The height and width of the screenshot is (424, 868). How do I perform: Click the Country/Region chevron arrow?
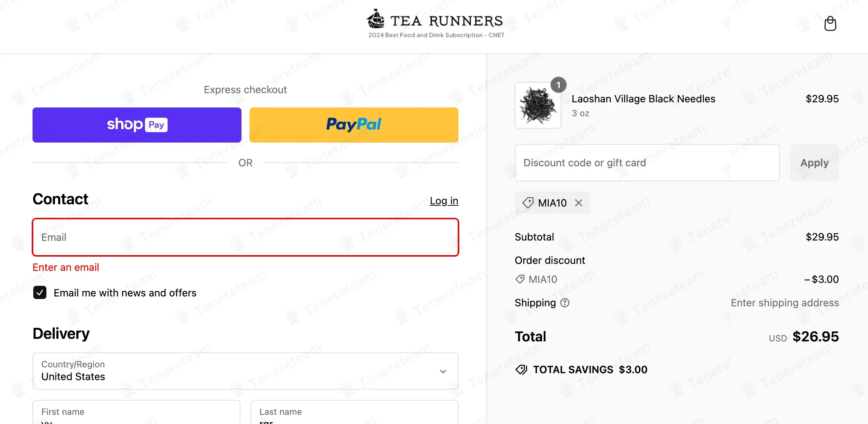pos(443,371)
